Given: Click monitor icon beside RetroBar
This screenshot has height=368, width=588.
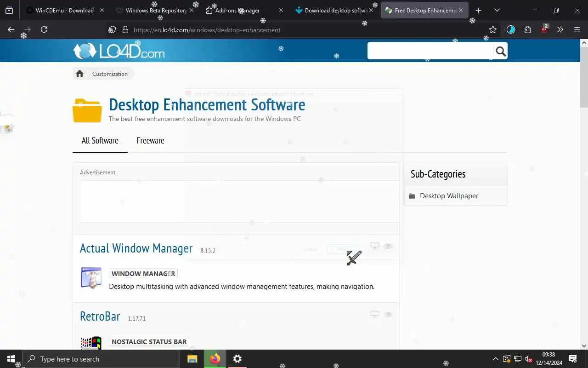Looking at the screenshot, I should 375,314.
